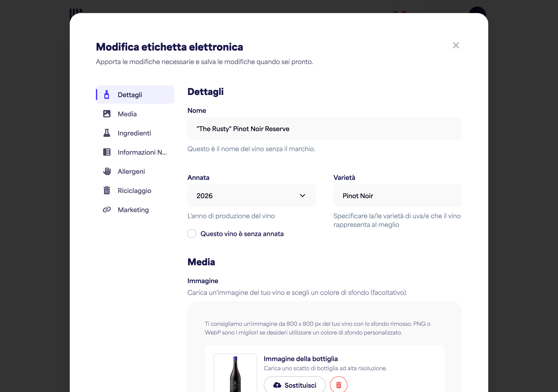Click the picture icon beside Media
The width and height of the screenshot is (558, 392).
[x=107, y=114]
